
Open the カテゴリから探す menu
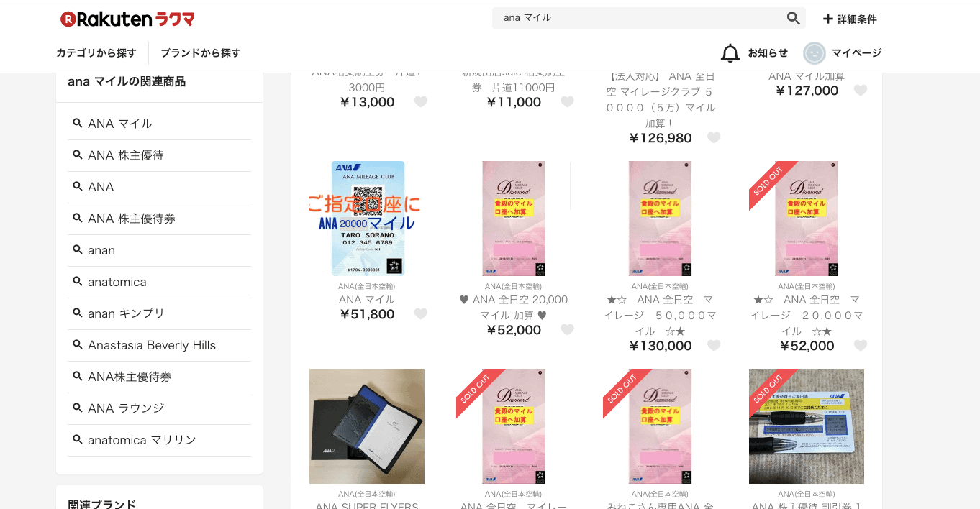click(x=96, y=52)
